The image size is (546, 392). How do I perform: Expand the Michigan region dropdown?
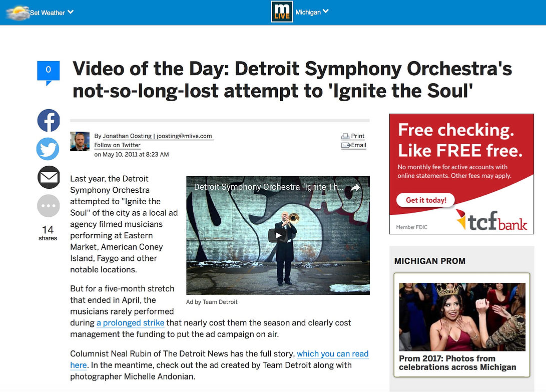[x=312, y=12]
